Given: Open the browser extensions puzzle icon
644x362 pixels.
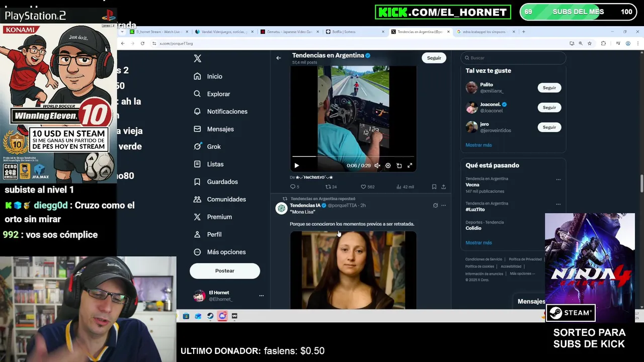Looking at the screenshot, I should (x=604, y=44).
